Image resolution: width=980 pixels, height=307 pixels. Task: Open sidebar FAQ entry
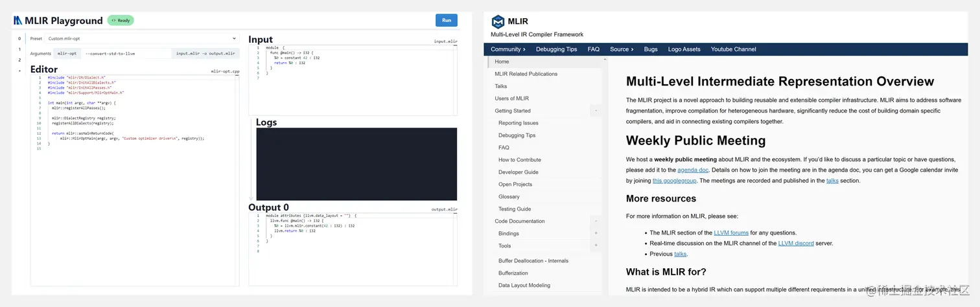click(x=504, y=148)
